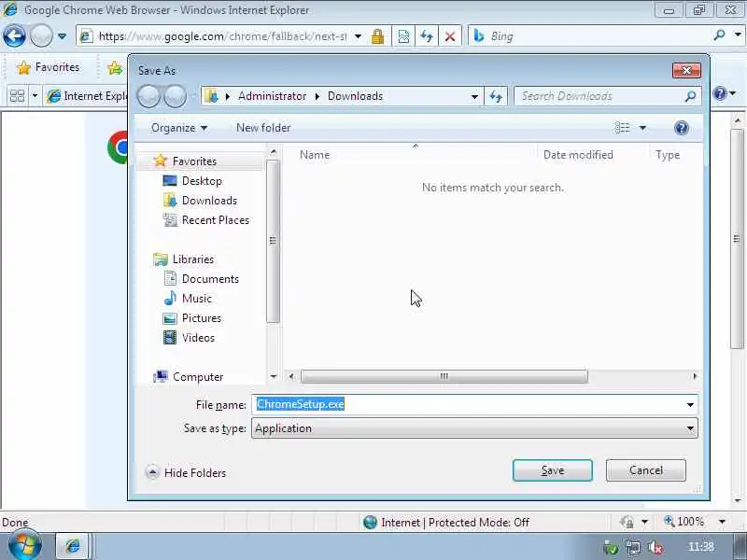Image resolution: width=747 pixels, height=560 pixels.
Task: Click the IE Help question mark icon
Action: coord(720,93)
